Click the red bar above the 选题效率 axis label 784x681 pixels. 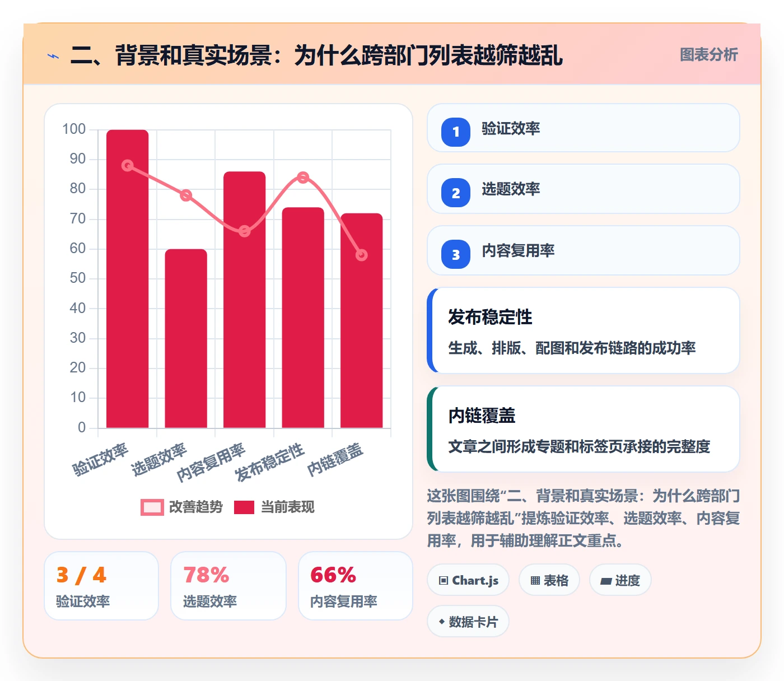(x=186, y=338)
